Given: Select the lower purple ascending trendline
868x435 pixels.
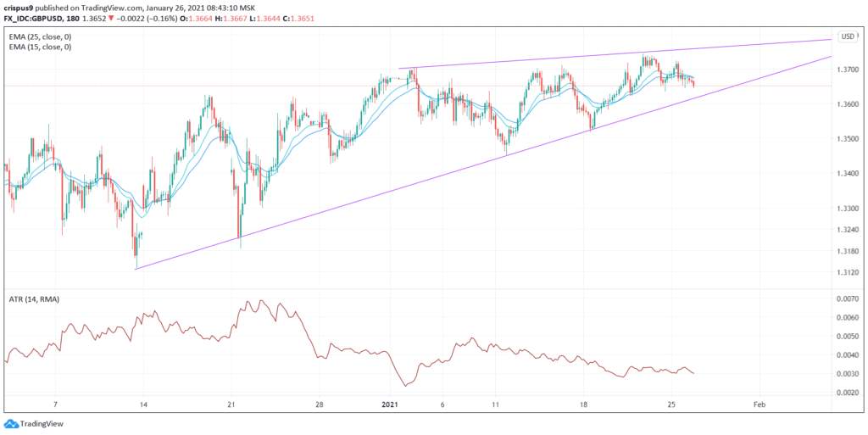Looking at the screenshot, I should pyautogui.click(x=483, y=164).
